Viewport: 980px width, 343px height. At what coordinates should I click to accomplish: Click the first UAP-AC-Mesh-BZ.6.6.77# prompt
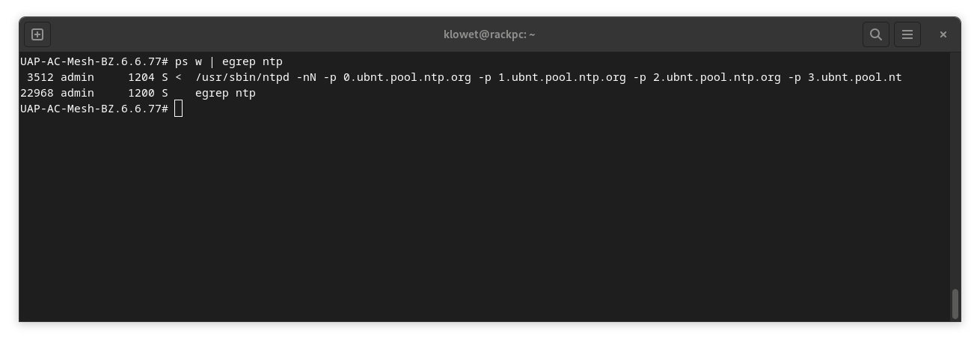(94, 62)
